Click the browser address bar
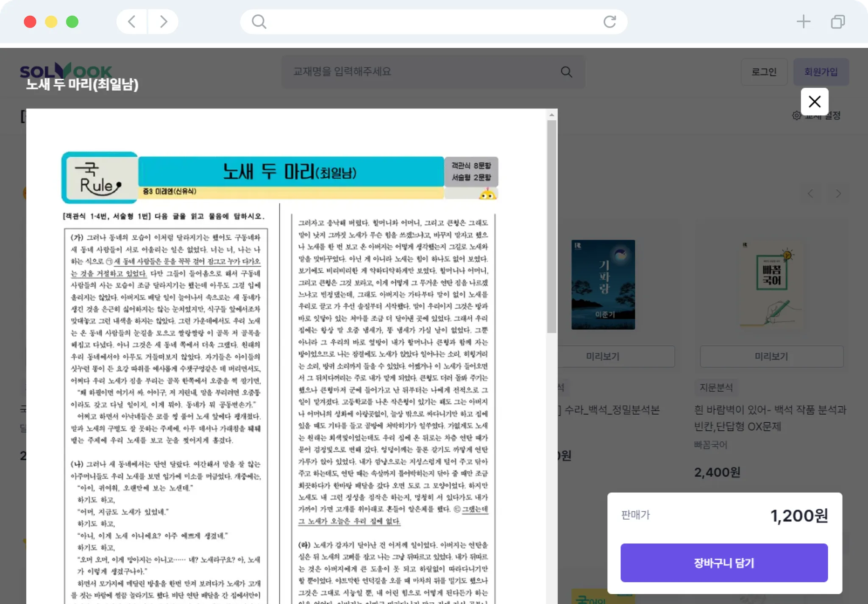The height and width of the screenshot is (604, 868). [432, 22]
